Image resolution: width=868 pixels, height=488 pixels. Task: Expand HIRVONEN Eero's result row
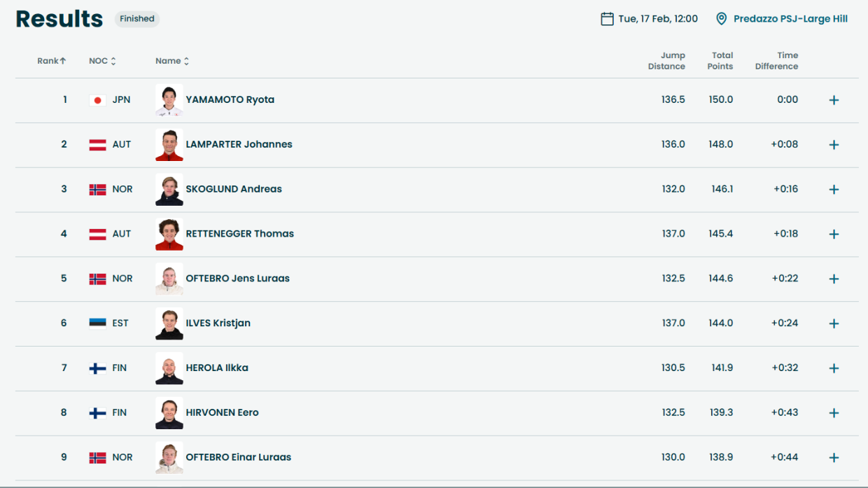pyautogui.click(x=834, y=413)
